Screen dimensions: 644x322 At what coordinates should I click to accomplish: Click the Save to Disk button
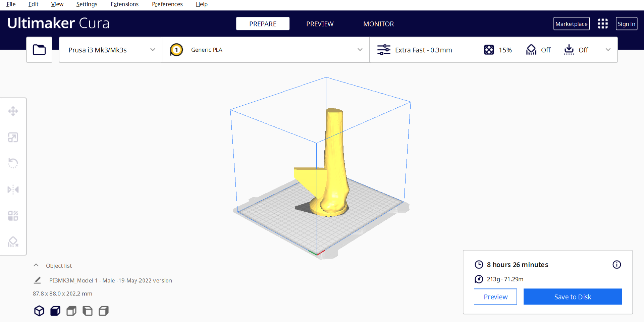[x=572, y=297]
